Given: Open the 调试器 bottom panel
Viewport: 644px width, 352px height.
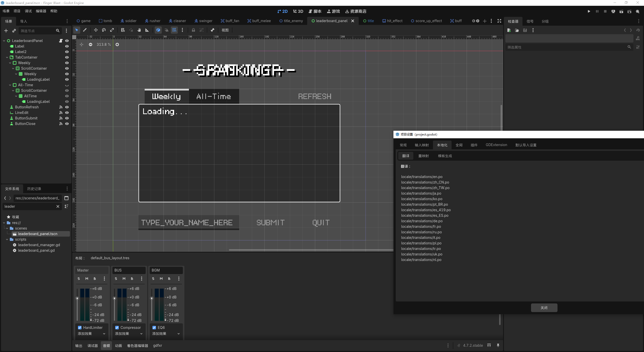Looking at the screenshot, I should 93,346.
